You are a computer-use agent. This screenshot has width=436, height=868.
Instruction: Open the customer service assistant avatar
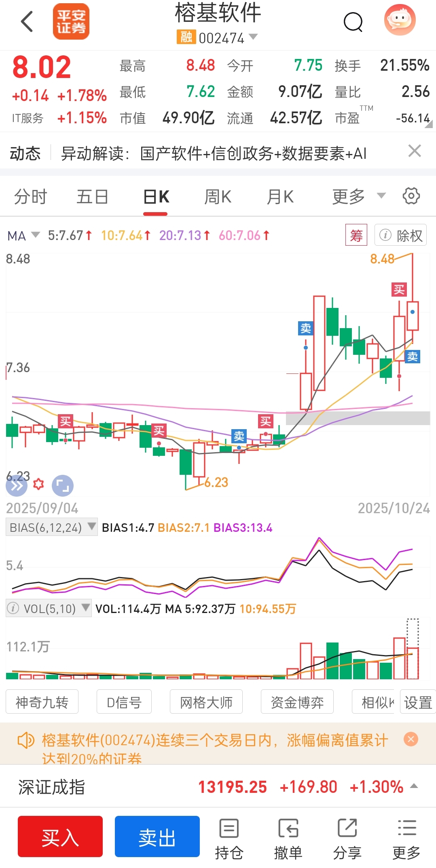point(400,20)
